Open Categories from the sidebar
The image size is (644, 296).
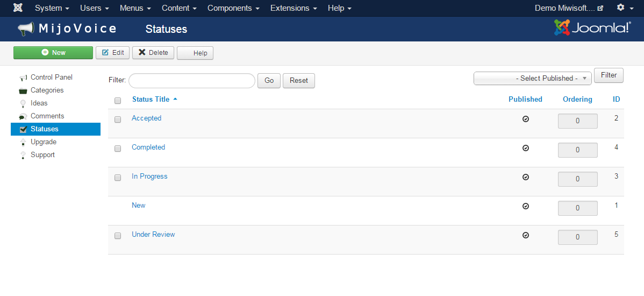click(x=47, y=90)
